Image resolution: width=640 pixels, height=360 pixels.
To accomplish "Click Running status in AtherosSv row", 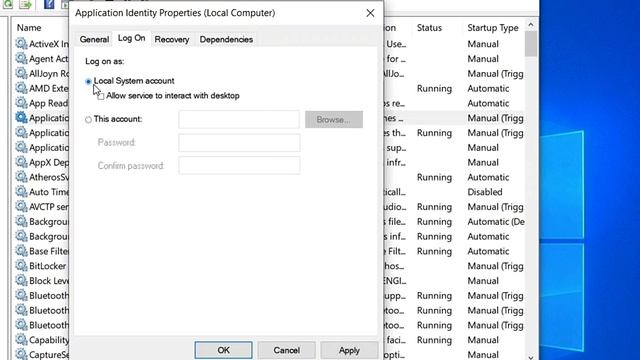I will [434, 177].
